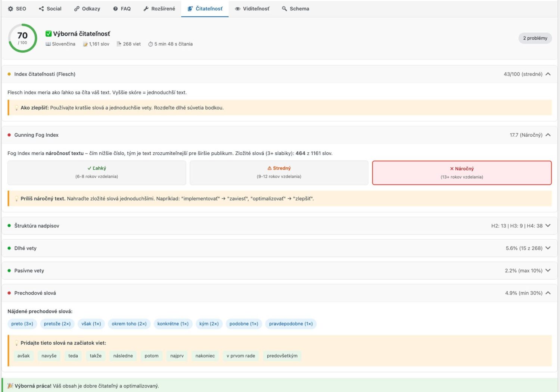Click the clock icon beside reading time

(x=150, y=44)
